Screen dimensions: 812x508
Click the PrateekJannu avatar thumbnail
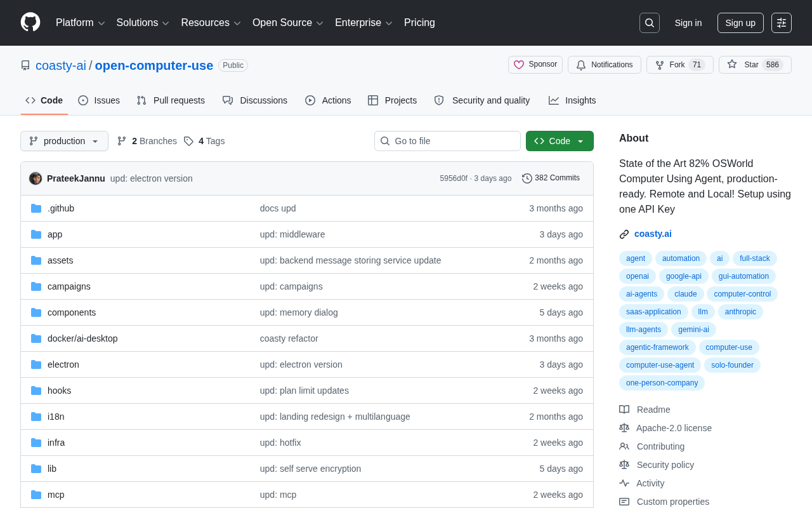(36, 178)
